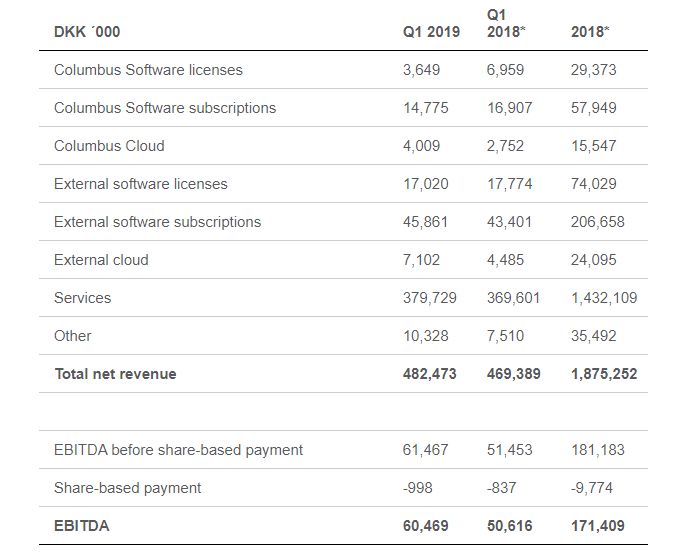Click the bold EBITDA row label

tap(82, 526)
